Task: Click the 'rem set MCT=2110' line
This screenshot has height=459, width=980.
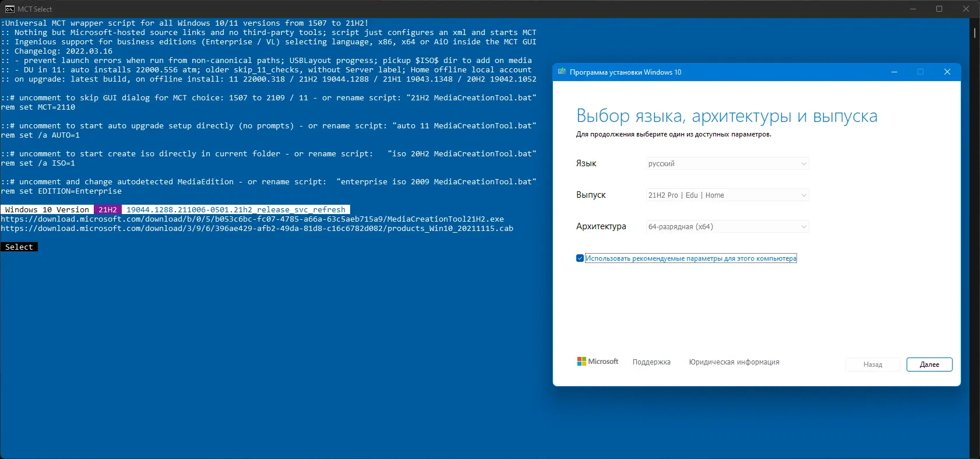Action: [38, 107]
